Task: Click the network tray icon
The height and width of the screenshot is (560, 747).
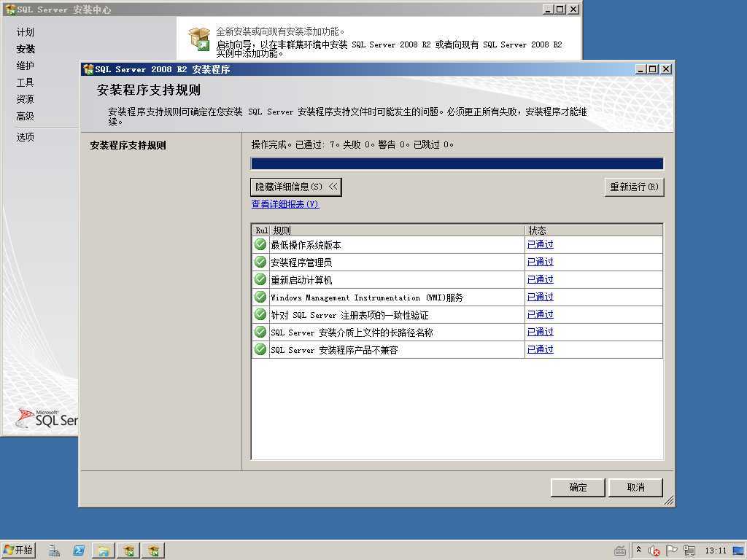Action: tap(689, 551)
